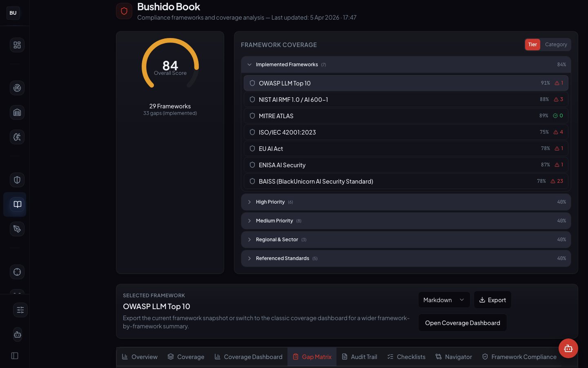Viewport: 588px width, 368px height.
Task: Collapse the Implemented Frameworks group
Action: [406, 65]
